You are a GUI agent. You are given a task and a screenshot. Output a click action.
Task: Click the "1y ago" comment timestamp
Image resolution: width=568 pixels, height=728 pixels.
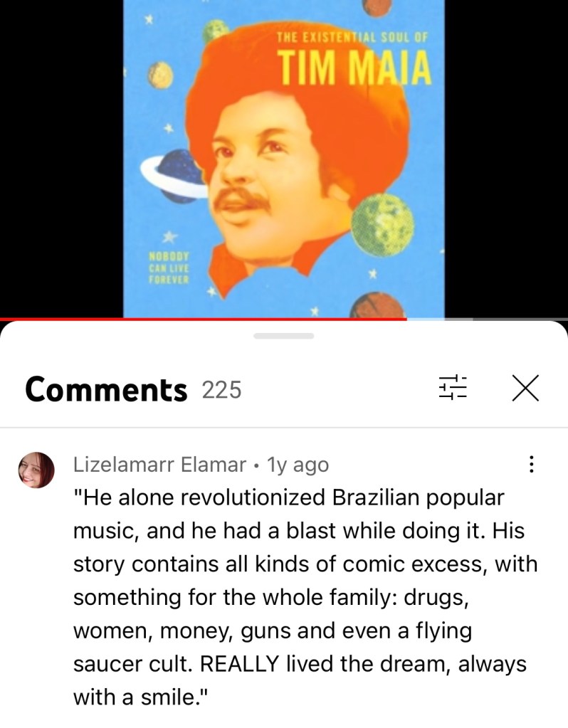298,464
